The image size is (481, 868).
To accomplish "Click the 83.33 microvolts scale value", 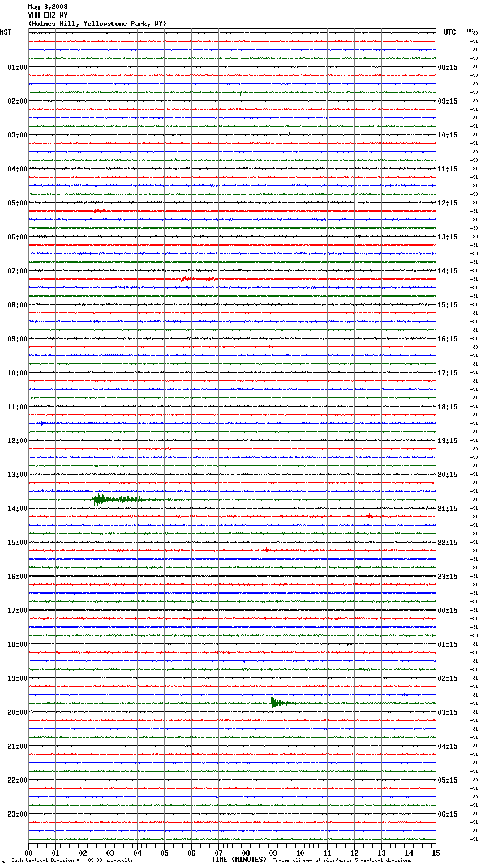I will [110, 860].
